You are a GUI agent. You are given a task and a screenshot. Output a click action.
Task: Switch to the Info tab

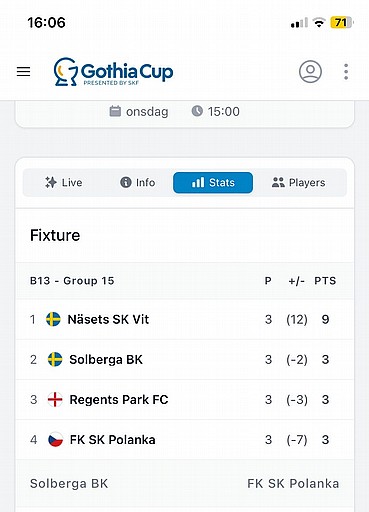137,182
